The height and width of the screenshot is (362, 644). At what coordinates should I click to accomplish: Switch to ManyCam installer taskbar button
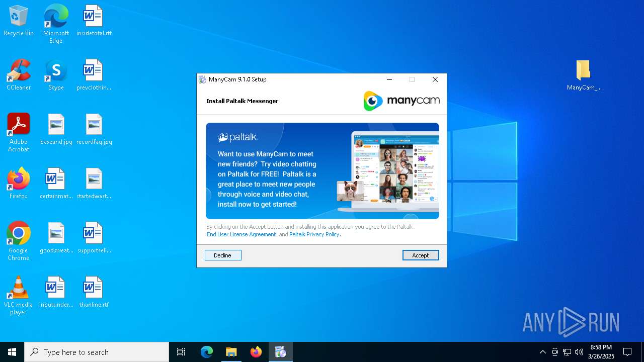(x=281, y=352)
